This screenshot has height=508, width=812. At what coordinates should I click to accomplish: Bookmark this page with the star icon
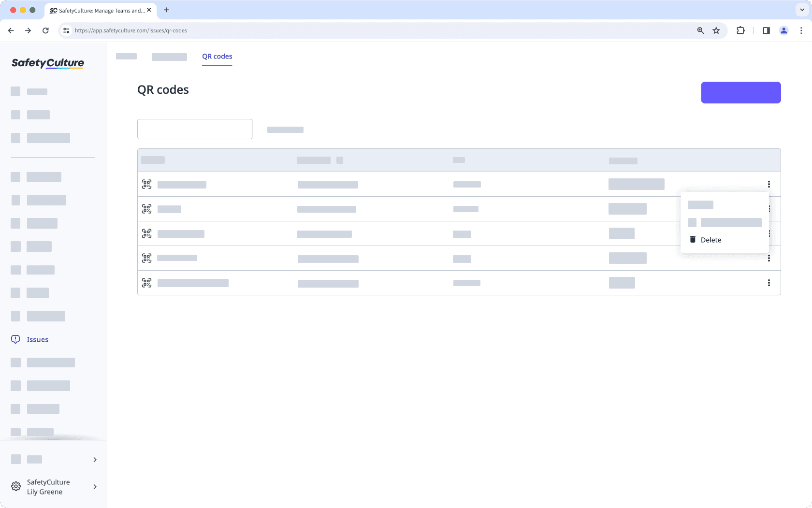tap(716, 30)
